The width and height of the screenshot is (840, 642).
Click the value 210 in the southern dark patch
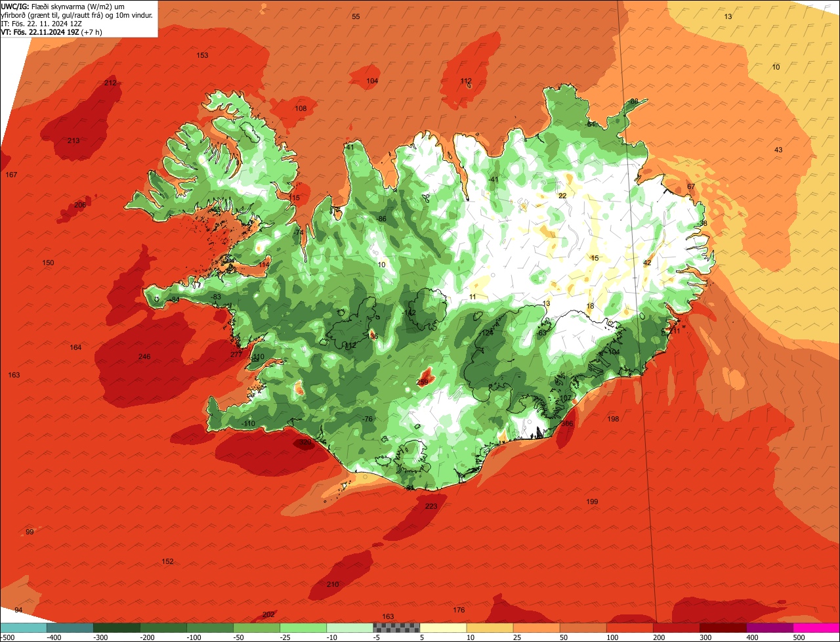[333, 584]
